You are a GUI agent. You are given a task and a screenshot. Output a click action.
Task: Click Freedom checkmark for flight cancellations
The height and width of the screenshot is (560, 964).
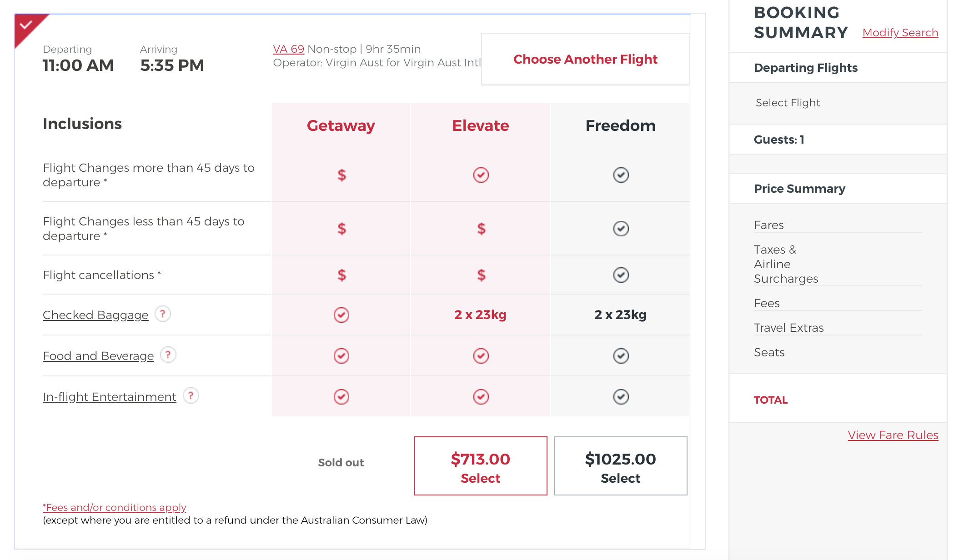click(621, 275)
